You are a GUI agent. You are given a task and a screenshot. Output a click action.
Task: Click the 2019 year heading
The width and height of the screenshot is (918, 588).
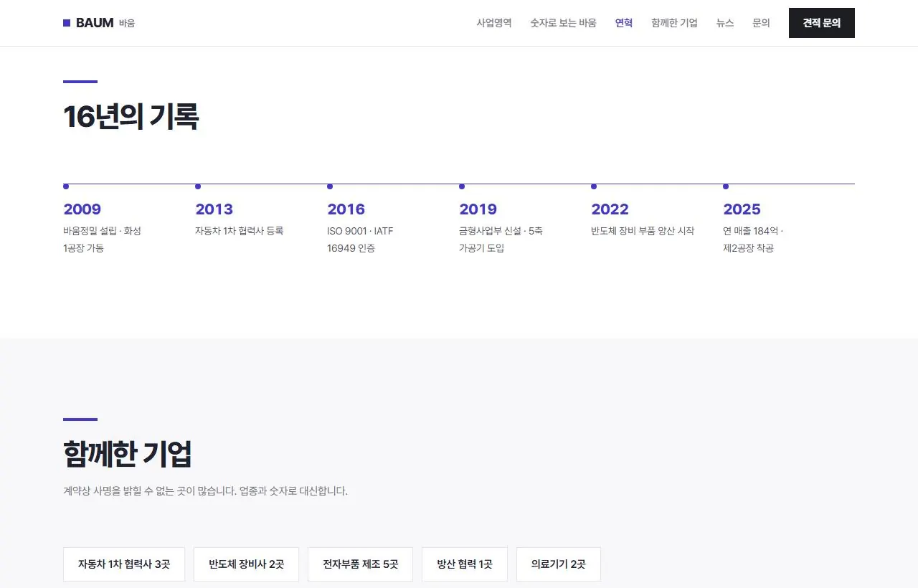pos(478,209)
